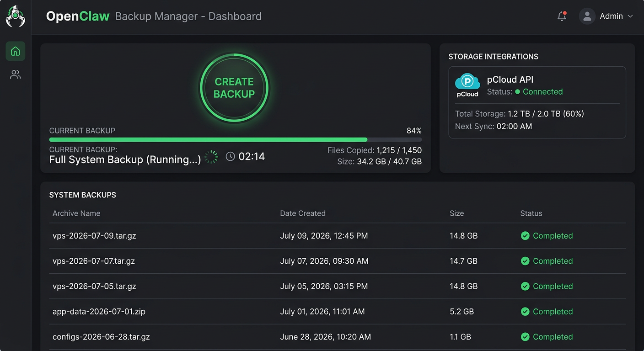Click the 14.7 GB size cell
644x351 pixels.
pyautogui.click(x=463, y=261)
